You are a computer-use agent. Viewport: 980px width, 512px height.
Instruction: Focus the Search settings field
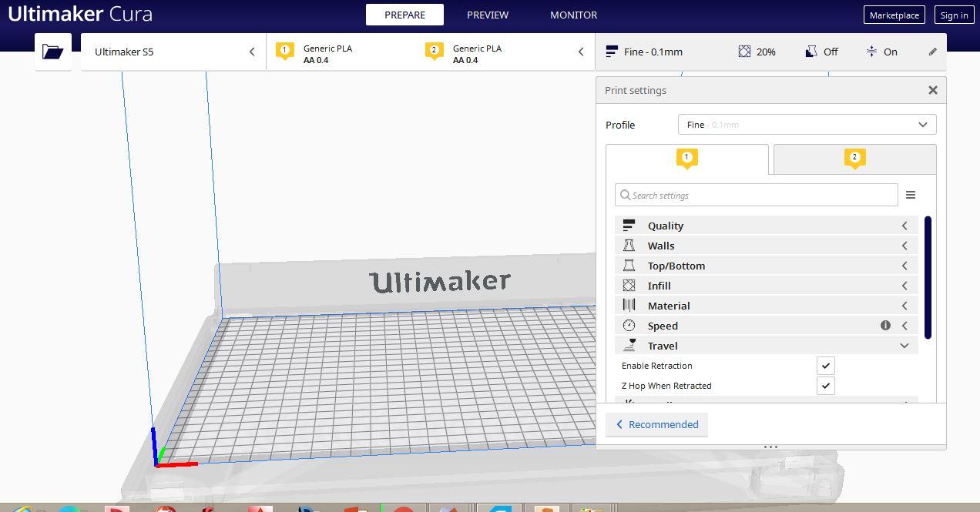click(757, 195)
